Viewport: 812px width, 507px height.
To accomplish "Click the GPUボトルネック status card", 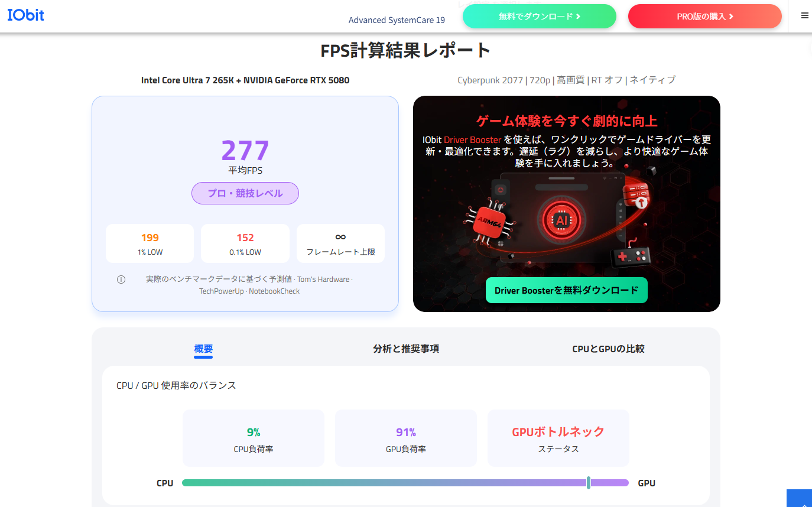I will pyautogui.click(x=558, y=438).
